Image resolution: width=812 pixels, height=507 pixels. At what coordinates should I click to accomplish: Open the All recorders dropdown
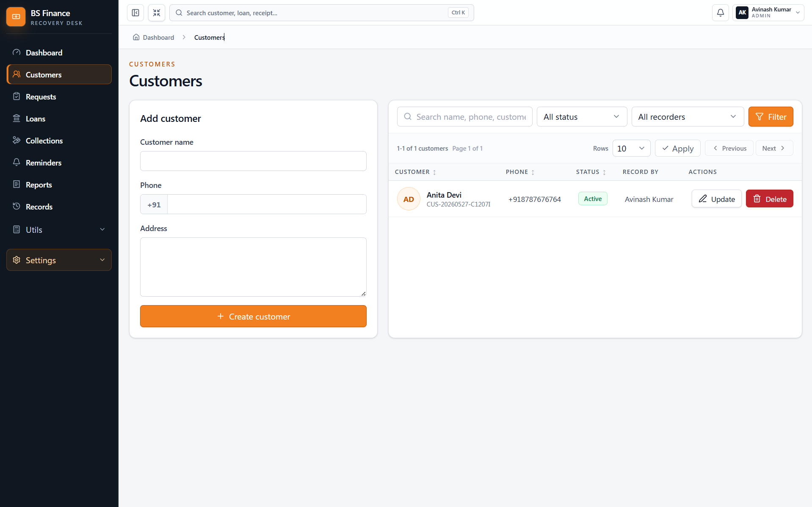point(688,117)
